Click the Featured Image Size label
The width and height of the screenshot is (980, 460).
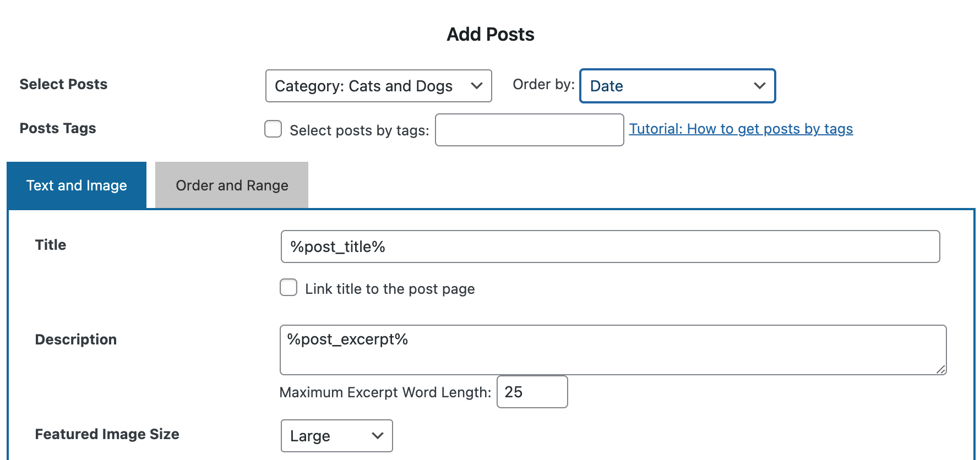(x=107, y=434)
